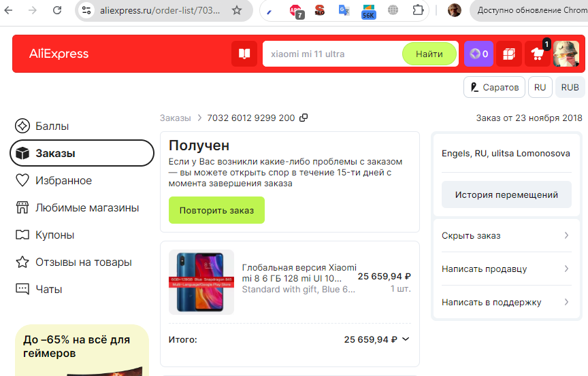The image size is (588, 376).
Task: Open the ABP adblock extension icon
Action: point(296,12)
